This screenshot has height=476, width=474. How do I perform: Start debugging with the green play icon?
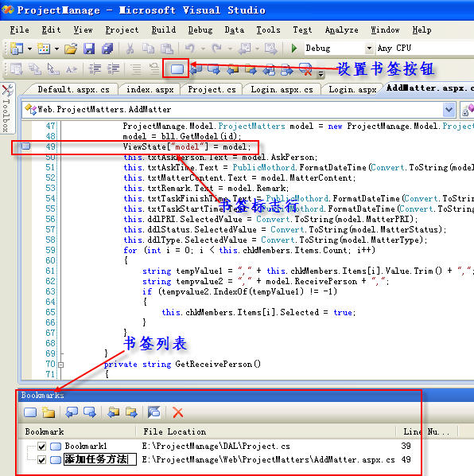[293, 49]
